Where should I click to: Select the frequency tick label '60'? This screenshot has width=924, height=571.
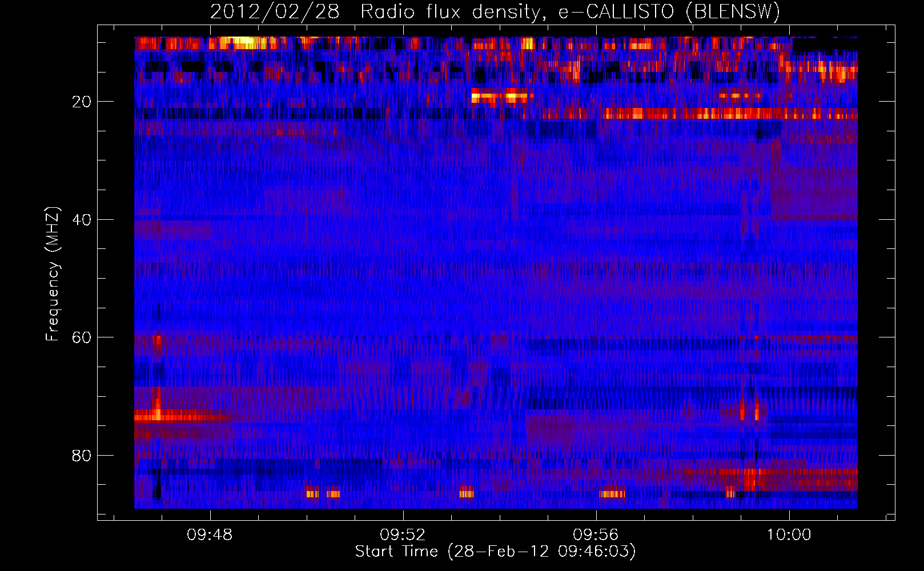(82, 337)
